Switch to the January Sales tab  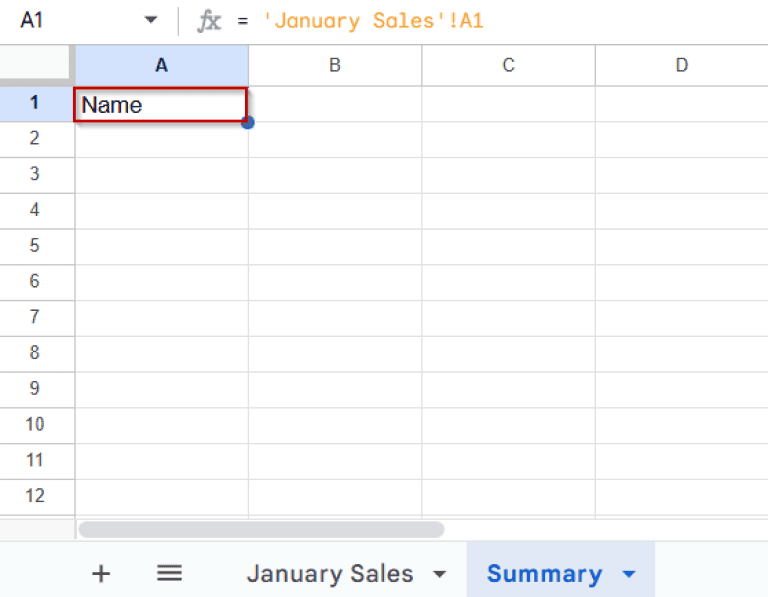(x=329, y=574)
